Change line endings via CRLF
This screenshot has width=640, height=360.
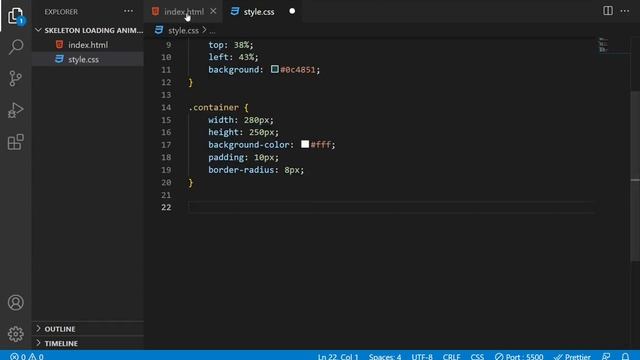pyautogui.click(x=451, y=356)
